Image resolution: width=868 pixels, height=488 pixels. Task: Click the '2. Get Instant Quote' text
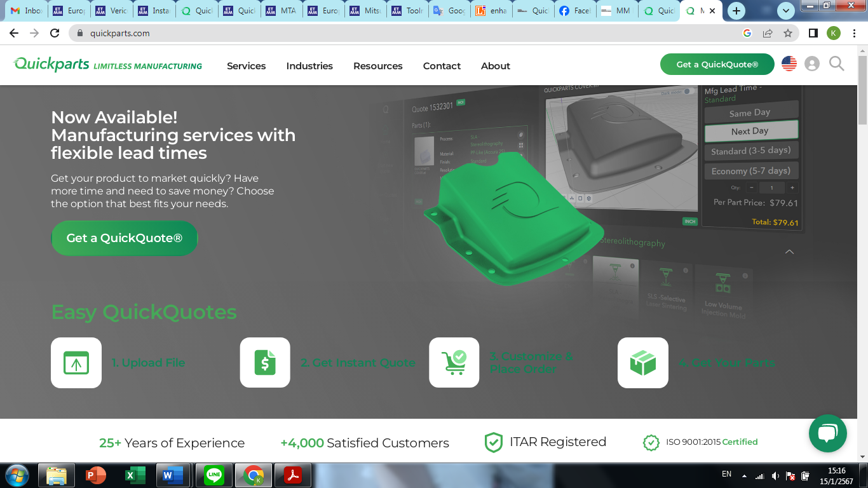(x=358, y=363)
